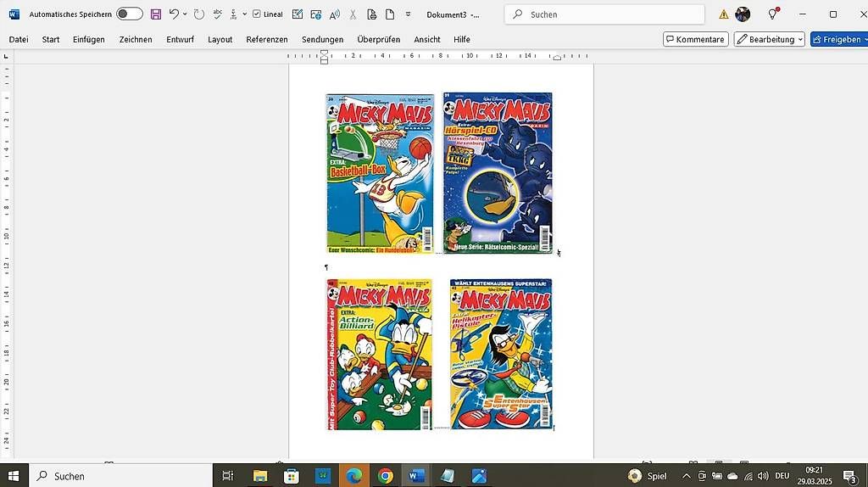Image resolution: width=868 pixels, height=487 pixels.
Task: Open File Explorer from the taskbar
Action: tap(259, 476)
